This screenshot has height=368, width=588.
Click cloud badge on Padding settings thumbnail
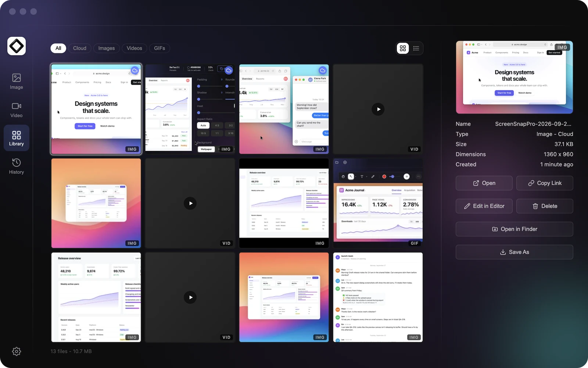[229, 70]
